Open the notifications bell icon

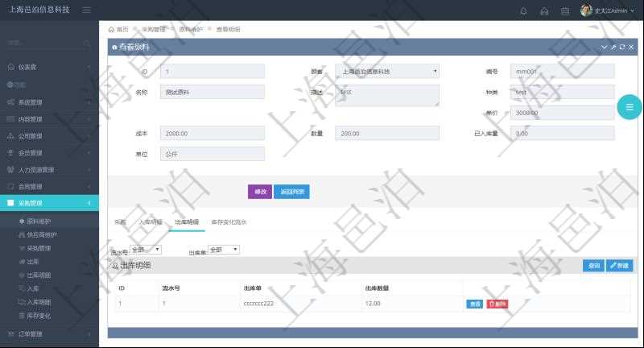coord(524,11)
